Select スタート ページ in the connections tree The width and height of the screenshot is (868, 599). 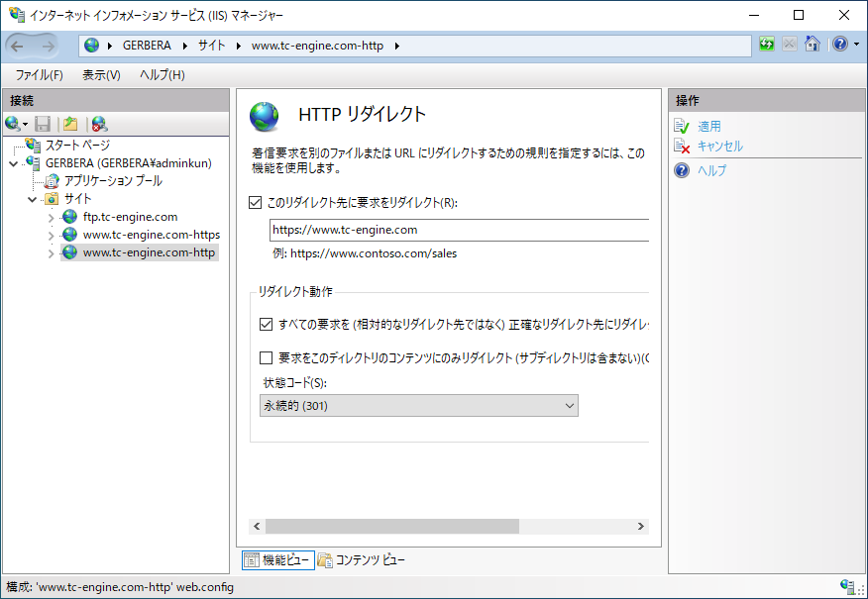pos(77,146)
